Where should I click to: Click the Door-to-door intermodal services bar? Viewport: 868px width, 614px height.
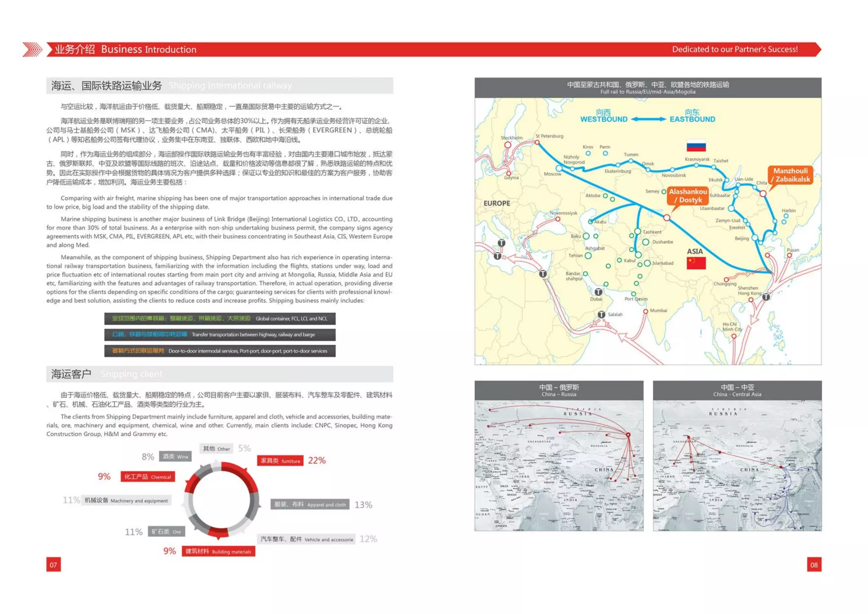coord(220,351)
